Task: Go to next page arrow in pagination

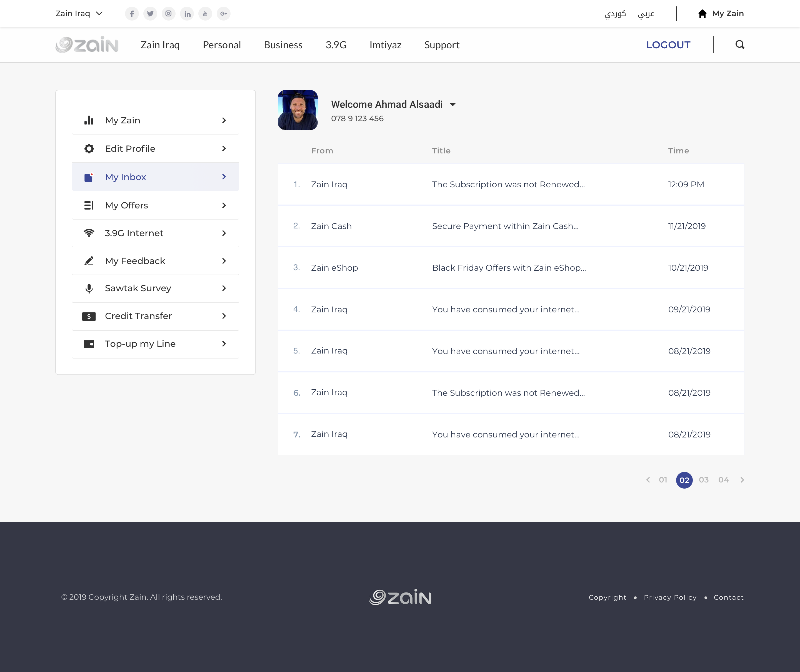Action: (x=742, y=480)
